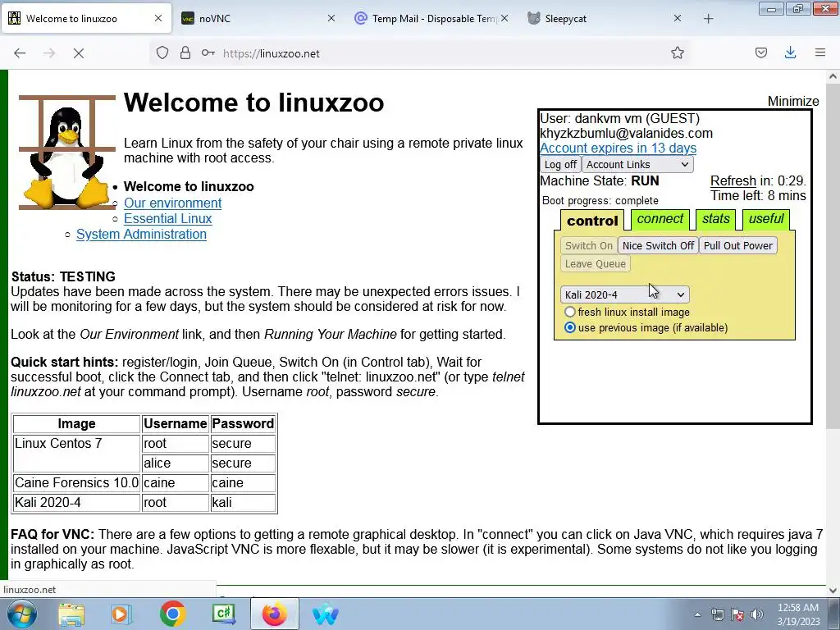840x630 pixels.
Task: Launch Chrome from the taskbar
Action: [x=172, y=614]
